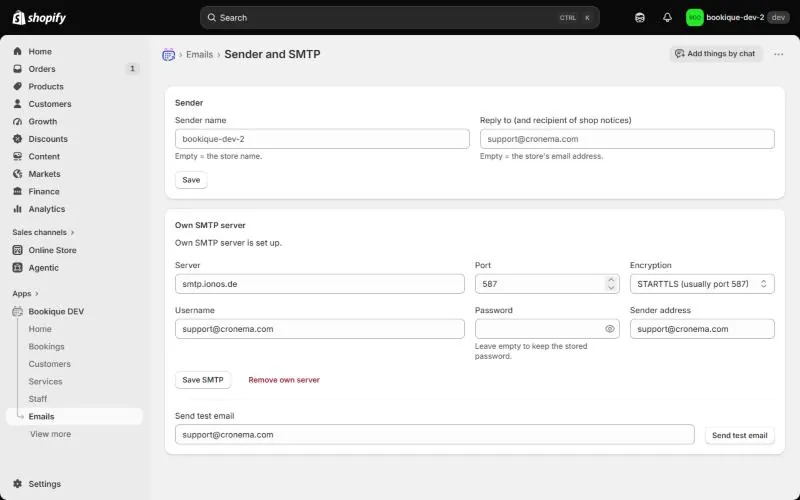This screenshot has height=500, width=800.
Task: Click the Reply to email field
Action: pos(627,139)
